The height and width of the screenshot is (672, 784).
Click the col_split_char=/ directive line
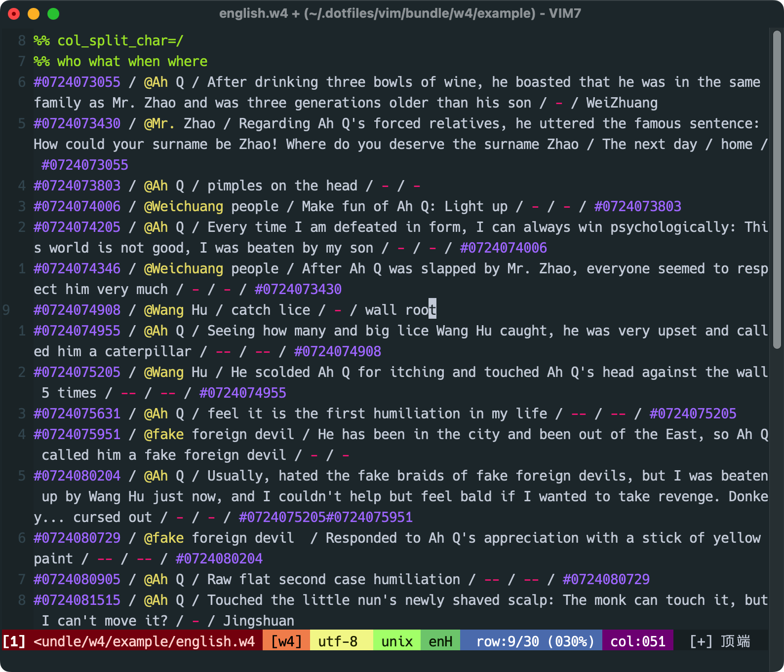tap(109, 40)
